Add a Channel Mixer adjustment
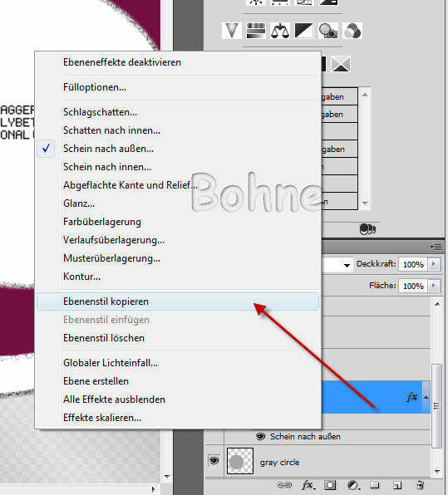The height and width of the screenshot is (495, 448). (x=352, y=31)
